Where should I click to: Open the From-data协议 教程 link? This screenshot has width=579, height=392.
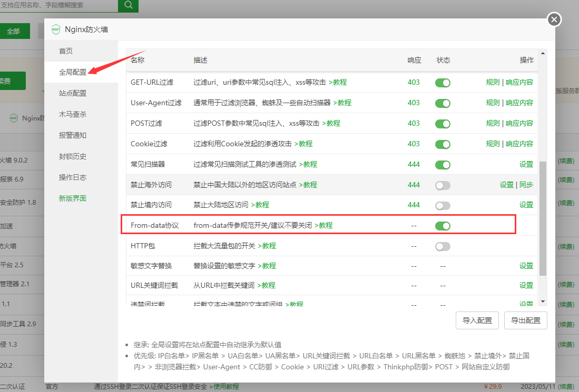pyautogui.click(x=323, y=225)
